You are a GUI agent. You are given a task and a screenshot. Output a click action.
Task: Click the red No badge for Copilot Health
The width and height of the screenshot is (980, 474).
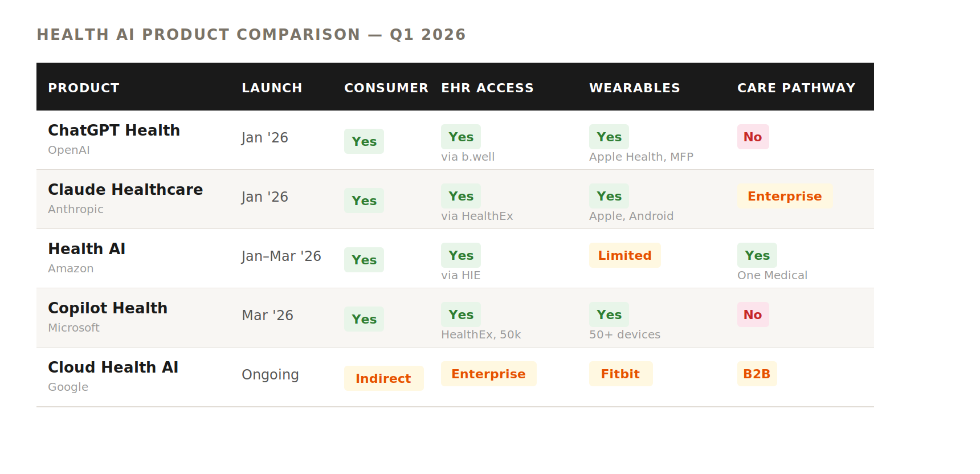click(753, 314)
